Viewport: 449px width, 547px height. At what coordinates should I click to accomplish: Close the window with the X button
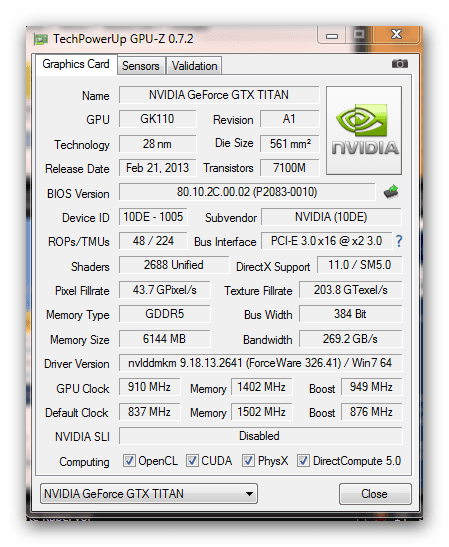click(x=396, y=35)
